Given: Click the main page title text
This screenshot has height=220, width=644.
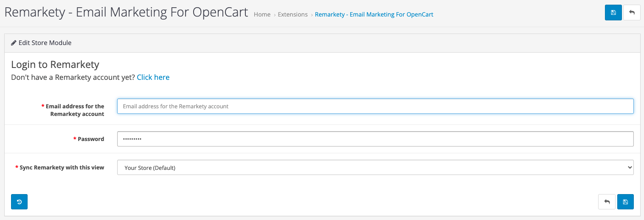Looking at the screenshot, I should point(126,12).
